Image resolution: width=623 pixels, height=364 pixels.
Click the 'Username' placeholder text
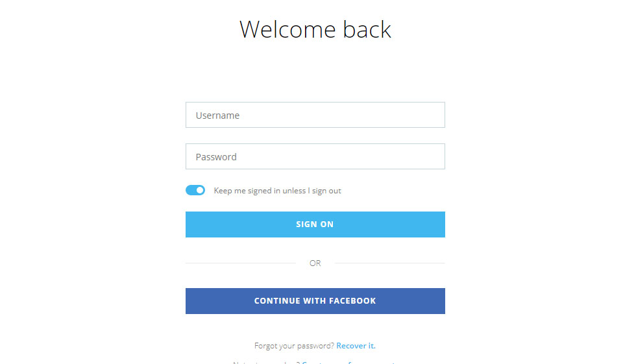pos(217,115)
